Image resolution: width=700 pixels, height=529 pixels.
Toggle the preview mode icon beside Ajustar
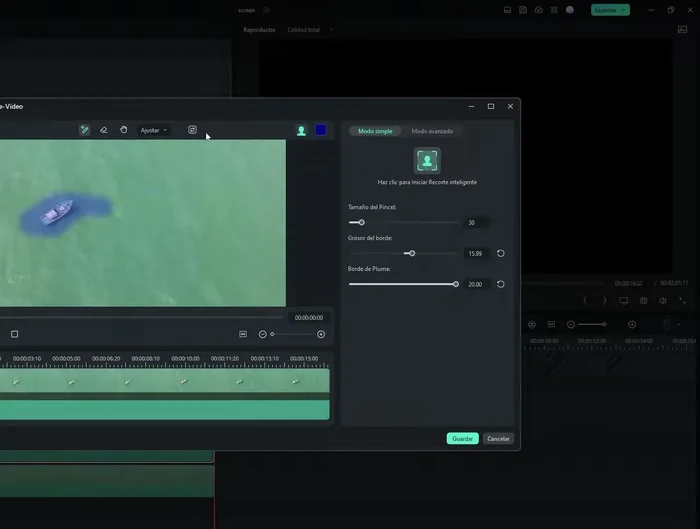coord(193,130)
